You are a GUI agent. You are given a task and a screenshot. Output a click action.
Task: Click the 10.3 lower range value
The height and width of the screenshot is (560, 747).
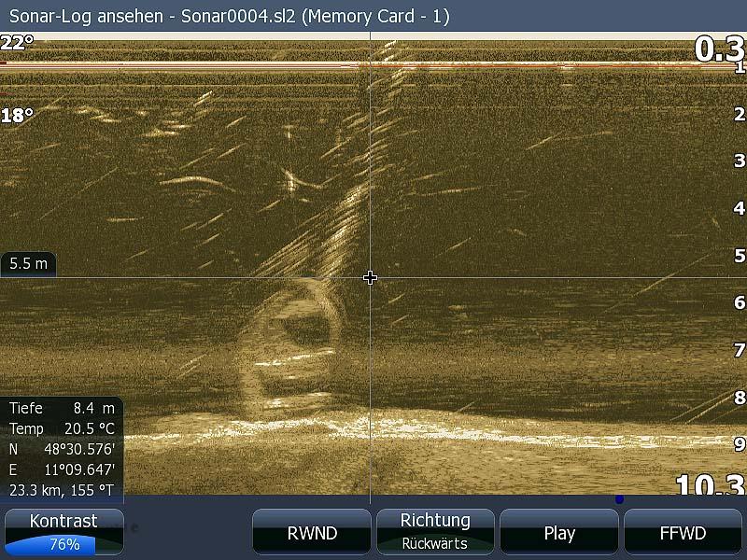(x=710, y=484)
